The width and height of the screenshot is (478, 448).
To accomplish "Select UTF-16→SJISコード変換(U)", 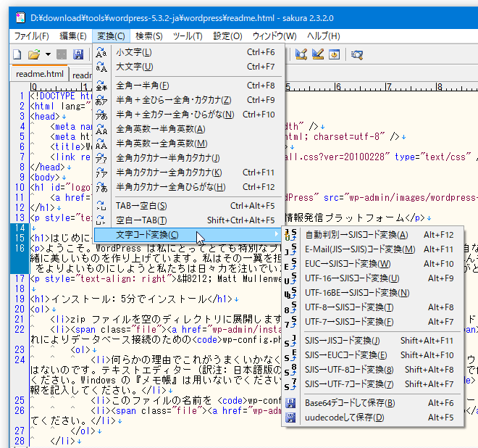I will tap(372, 278).
